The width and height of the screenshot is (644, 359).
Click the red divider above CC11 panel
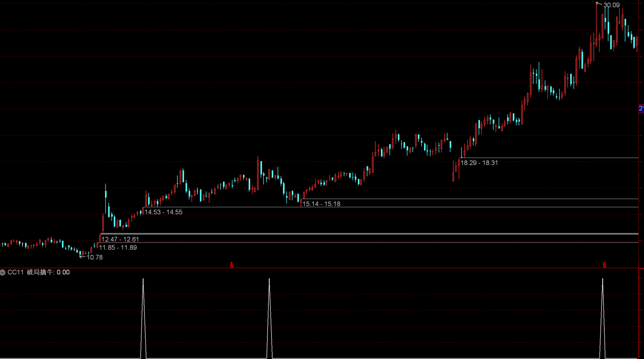point(320,268)
